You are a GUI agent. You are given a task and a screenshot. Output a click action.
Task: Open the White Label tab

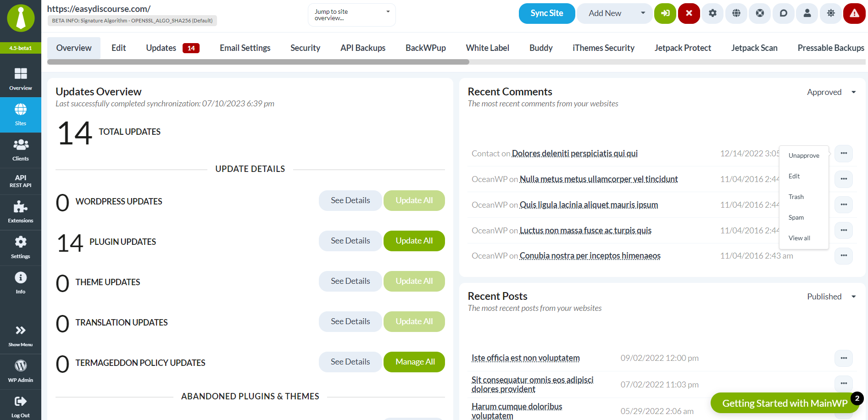(x=488, y=48)
